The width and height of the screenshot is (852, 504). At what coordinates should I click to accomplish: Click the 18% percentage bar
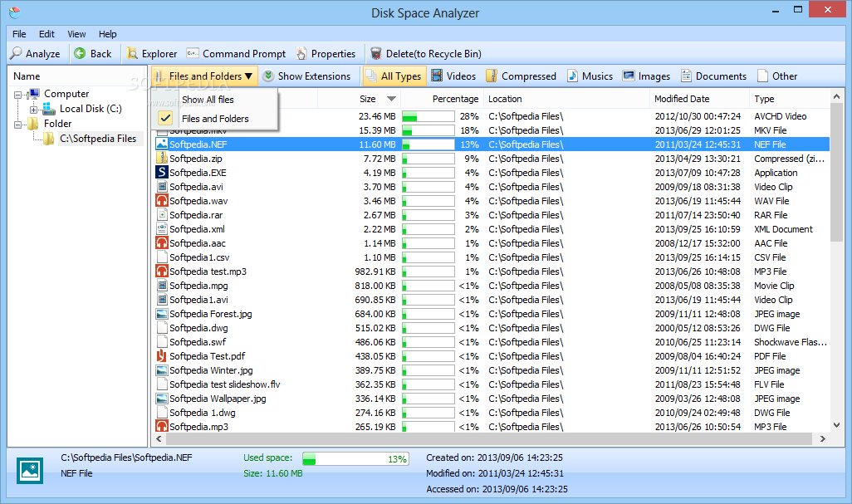[x=428, y=130]
